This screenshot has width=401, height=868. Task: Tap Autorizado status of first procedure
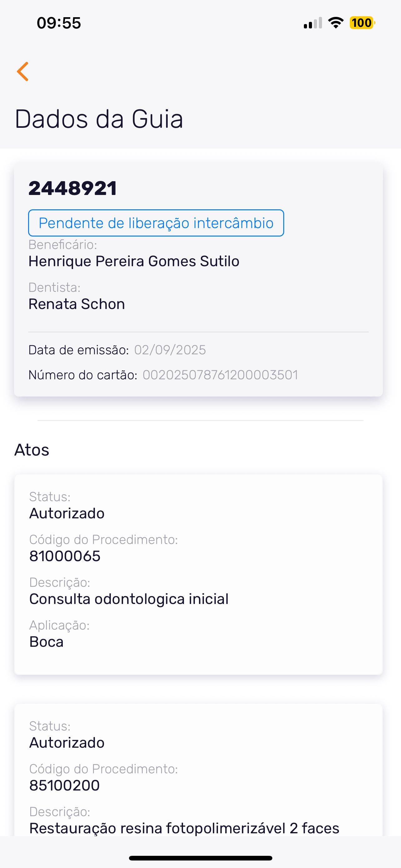click(67, 513)
